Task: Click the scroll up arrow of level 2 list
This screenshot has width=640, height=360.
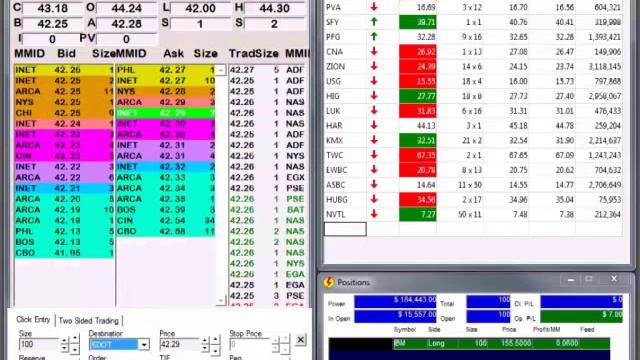Action: (220, 70)
